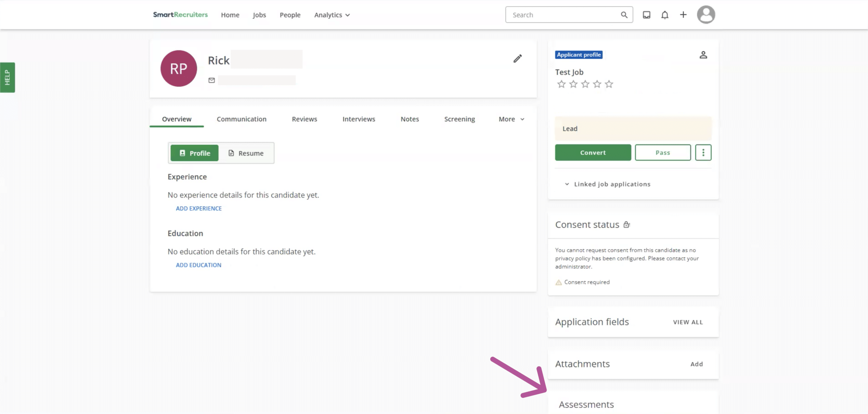Image resolution: width=868 pixels, height=414 pixels.
Task: Expand the Analytics dropdown menu
Action: pyautogui.click(x=332, y=15)
